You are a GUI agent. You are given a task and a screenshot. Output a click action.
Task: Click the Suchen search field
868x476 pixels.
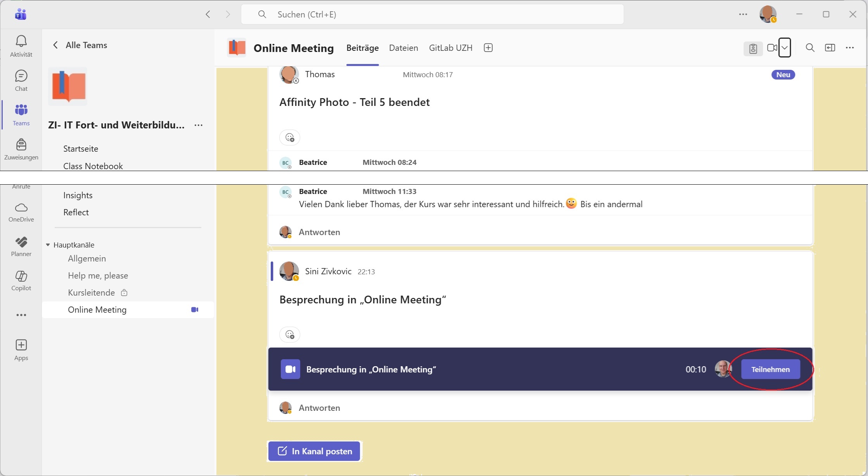tap(432, 14)
